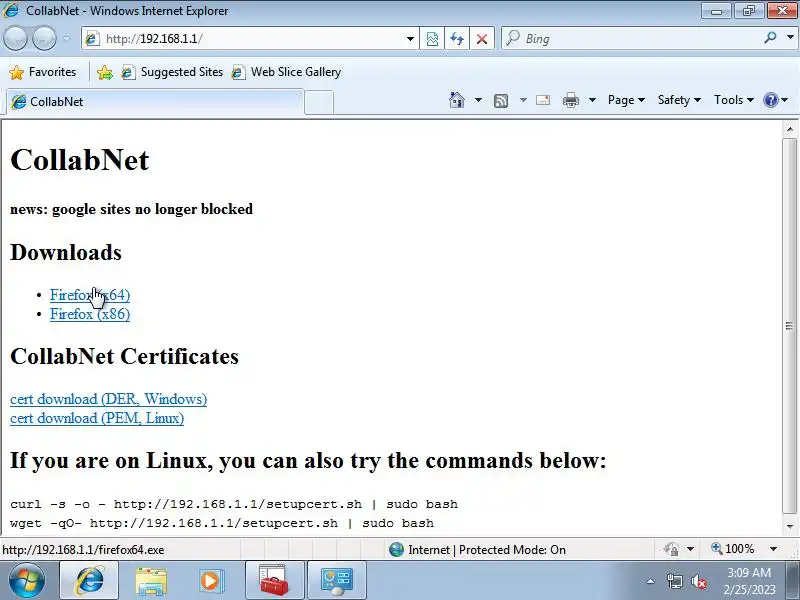Viewport: 800px width, 600px height.
Task: Launch Windows Media Player from taskbar
Action: tap(211, 581)
